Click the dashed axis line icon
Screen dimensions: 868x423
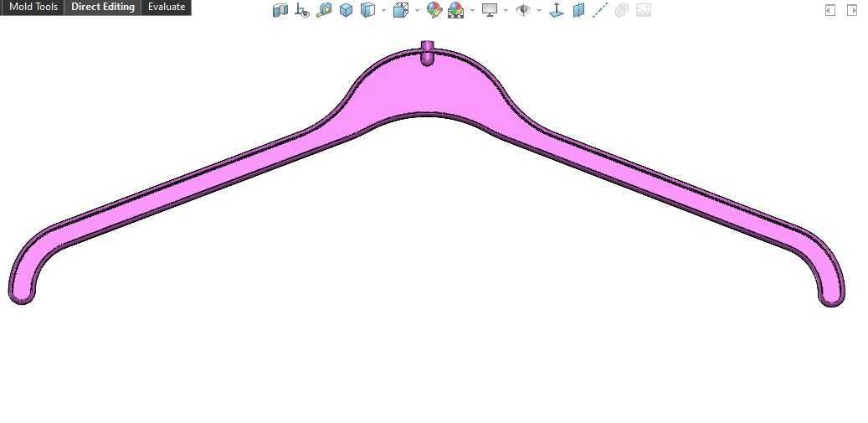(600, 10)
